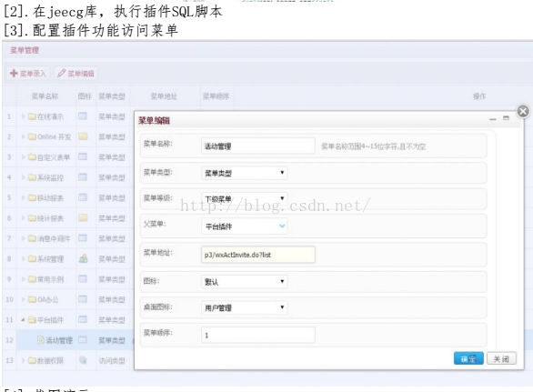This screenshot has height=392, width=533.
Task: Click the user 图标 cell in 系统管理 row
Action: (83, 258)
